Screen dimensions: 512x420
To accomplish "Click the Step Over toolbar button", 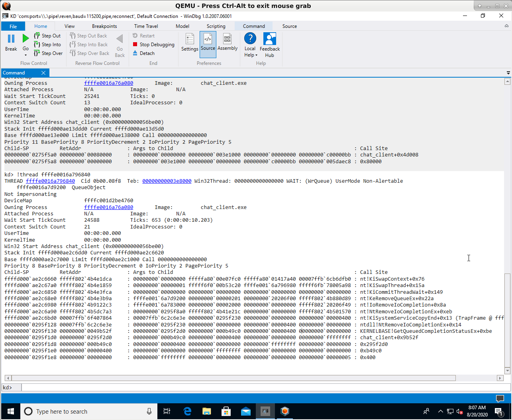I will coord(48,53).
